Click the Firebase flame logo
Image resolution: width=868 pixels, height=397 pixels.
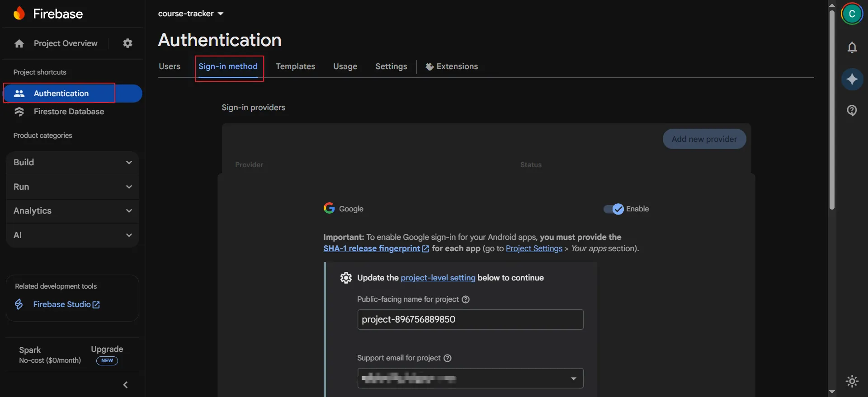(19, 14)
